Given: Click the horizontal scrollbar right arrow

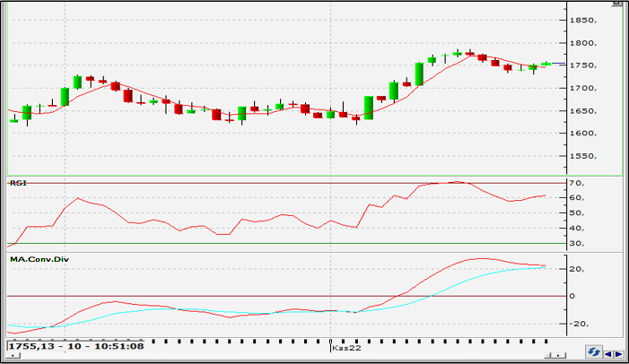Looking at the screenshot, I should [x=558, y=355].
